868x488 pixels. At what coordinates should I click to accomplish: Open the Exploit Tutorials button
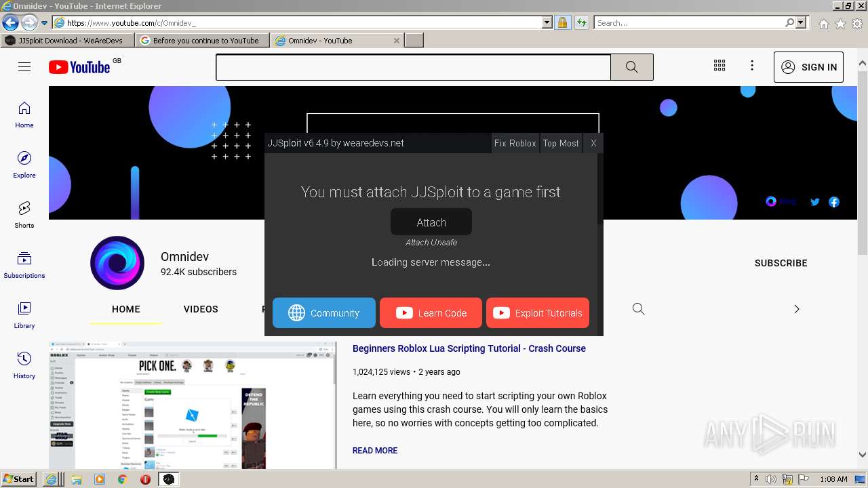pyautogui.click(x=538, y=313)
